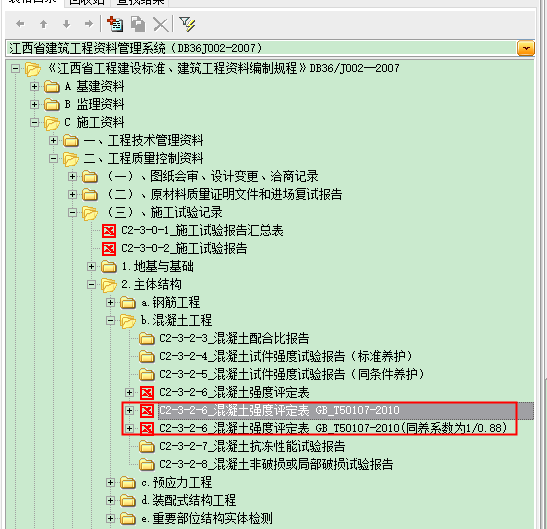Select C2-3-2-7_混凝土抗冻性能试验报告 item
Viewport: 547px width, 529px height.
[x=252, y=446]
